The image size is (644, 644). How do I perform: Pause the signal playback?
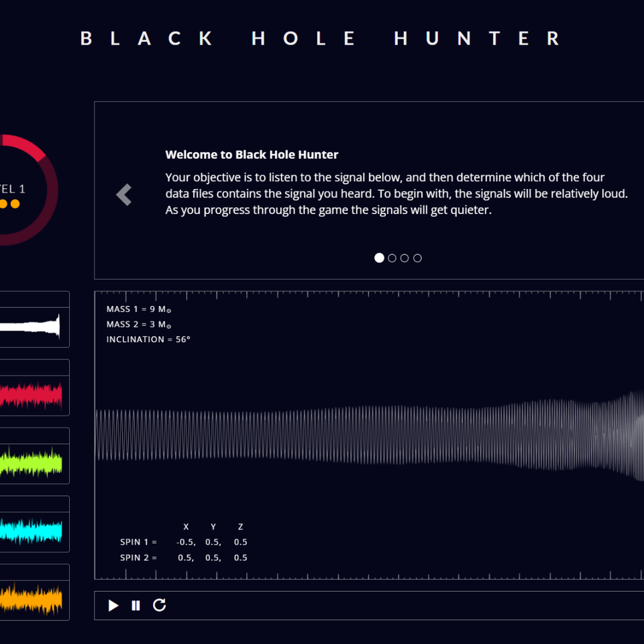(x=136, y=605)
